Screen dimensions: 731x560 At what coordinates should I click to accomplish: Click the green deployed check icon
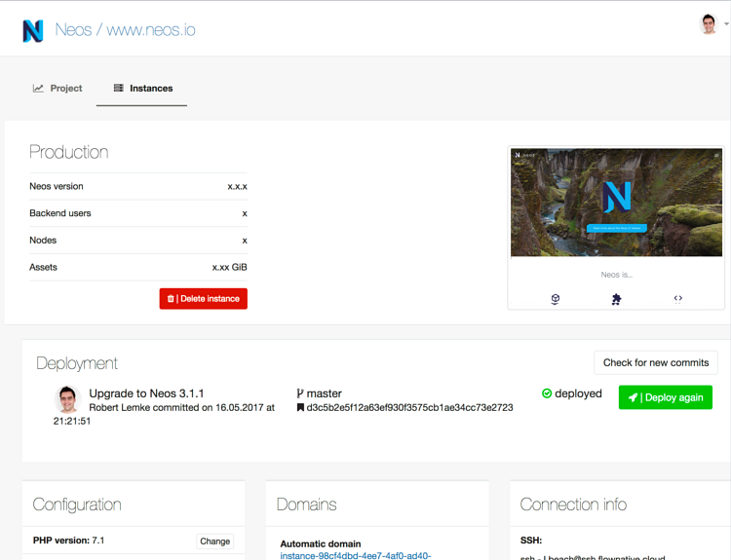tap(547, 393)
